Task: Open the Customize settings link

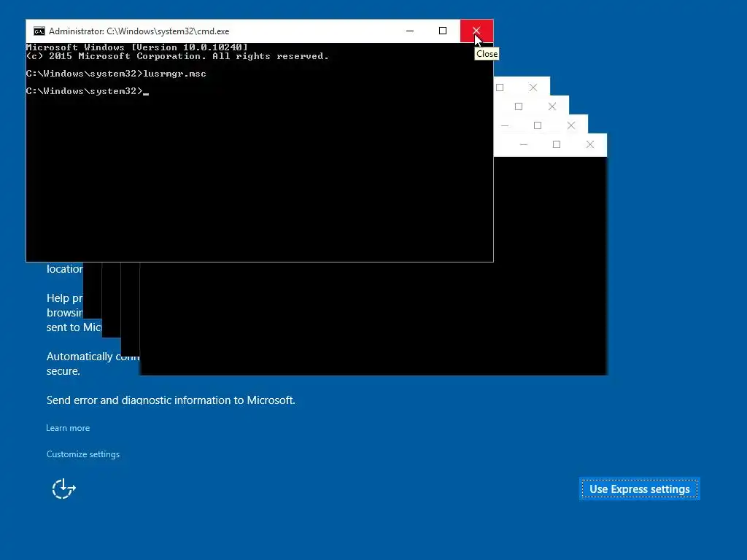Action: tap(83, 454)
